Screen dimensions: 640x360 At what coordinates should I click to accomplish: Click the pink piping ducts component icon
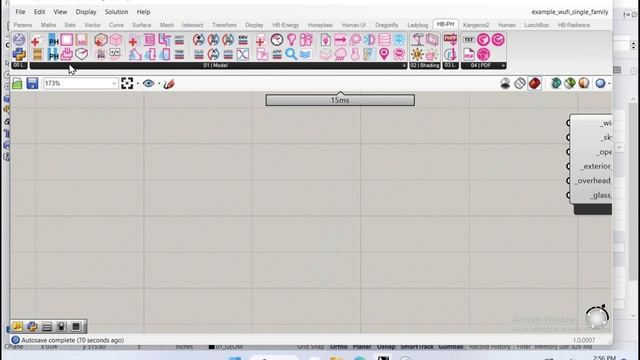[164, 40]
